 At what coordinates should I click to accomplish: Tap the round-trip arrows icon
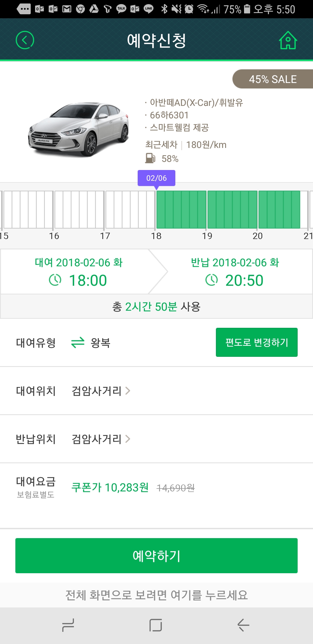(x=78, y=343)
